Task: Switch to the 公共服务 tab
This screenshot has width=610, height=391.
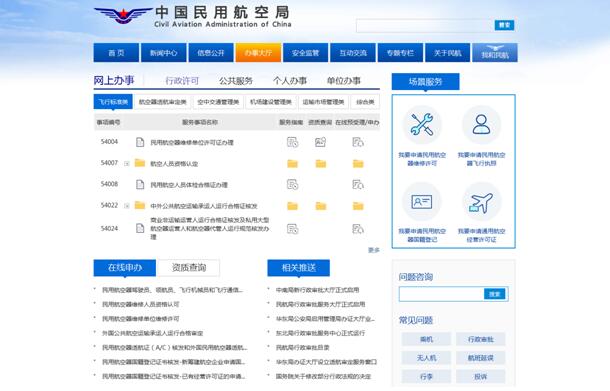Action: (236, 81)
